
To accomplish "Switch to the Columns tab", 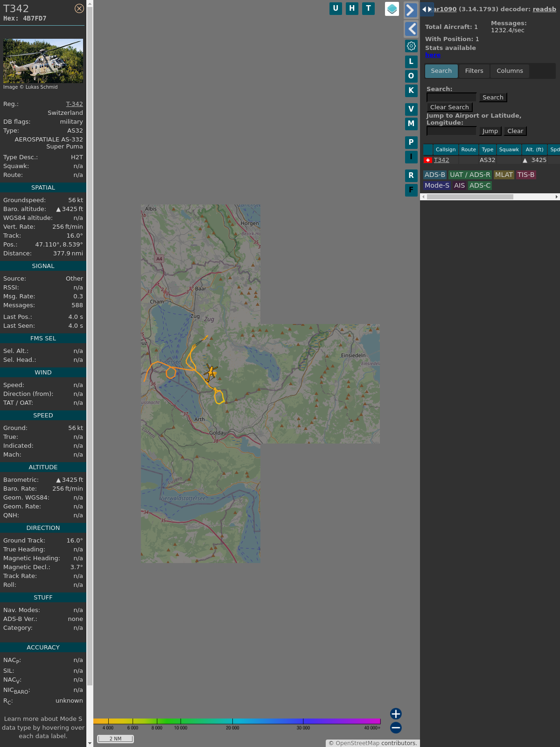I will [510, 71].
